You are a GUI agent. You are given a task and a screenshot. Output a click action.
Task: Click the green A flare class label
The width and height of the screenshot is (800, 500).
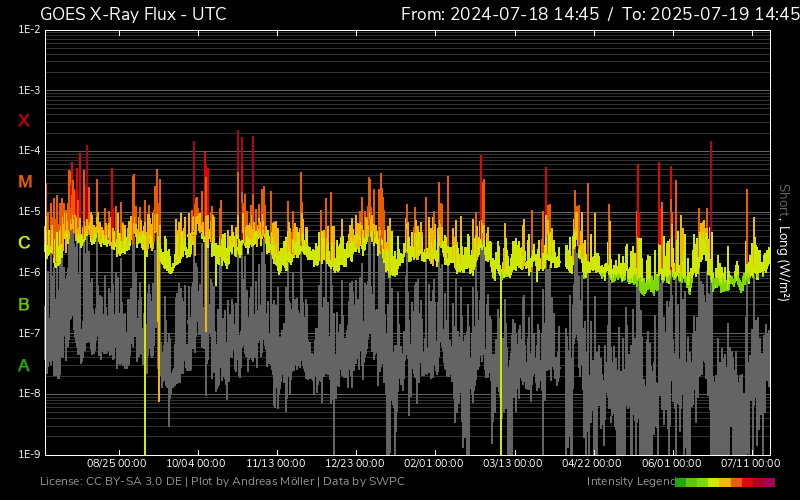[24, 366]
